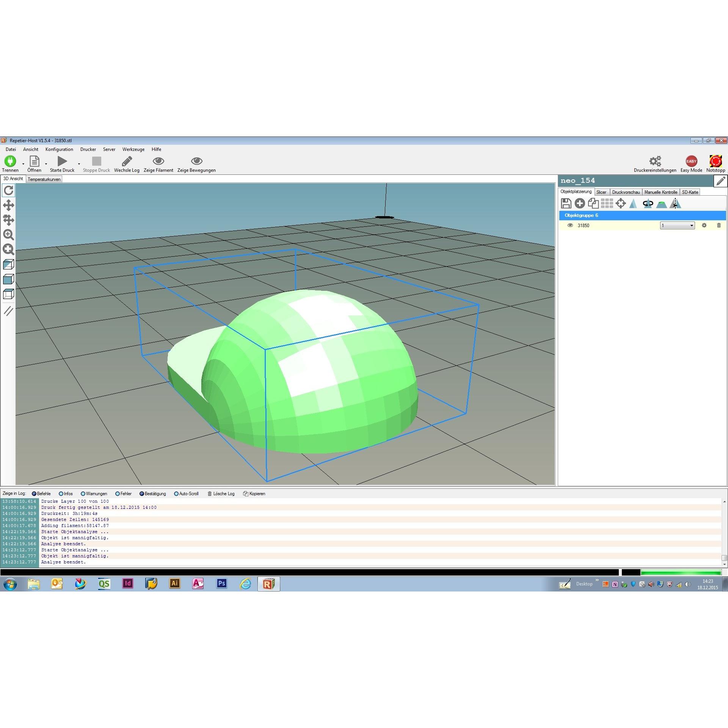Click the reset view rotate icon
Viewport: 728px width, 728px height.
point(8,190)
